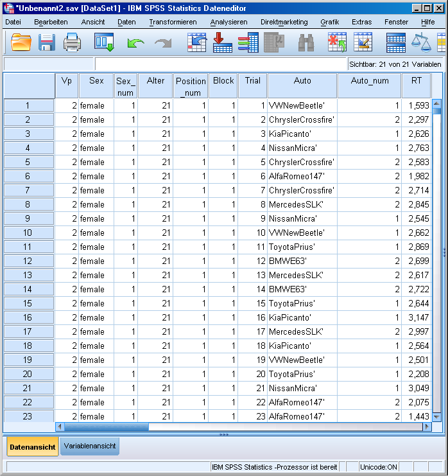
Task: Go to case toolbar icon
Action: (197, 42)
